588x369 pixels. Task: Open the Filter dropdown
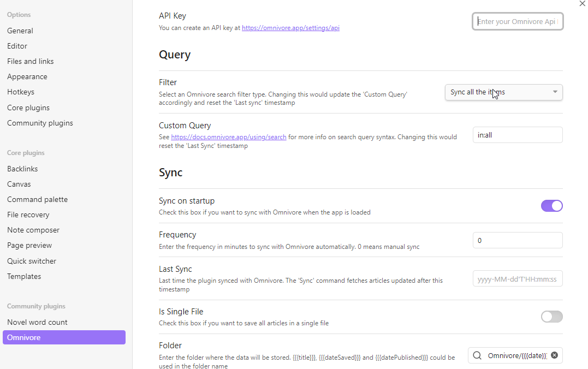[503, 92]
